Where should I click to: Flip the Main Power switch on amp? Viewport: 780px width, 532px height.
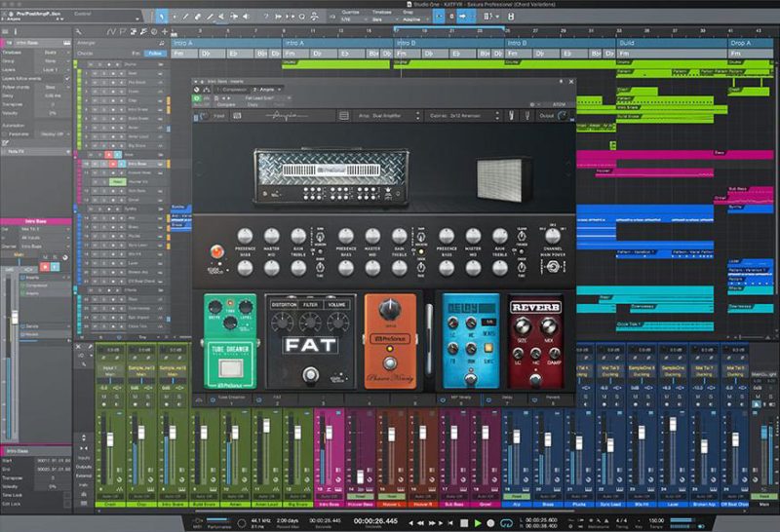552,268
